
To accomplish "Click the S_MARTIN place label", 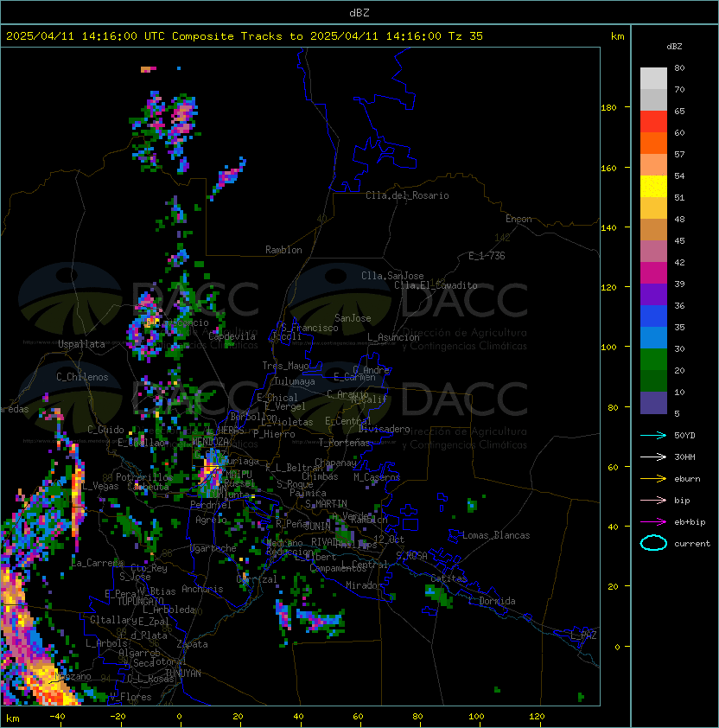I will 327,504.
